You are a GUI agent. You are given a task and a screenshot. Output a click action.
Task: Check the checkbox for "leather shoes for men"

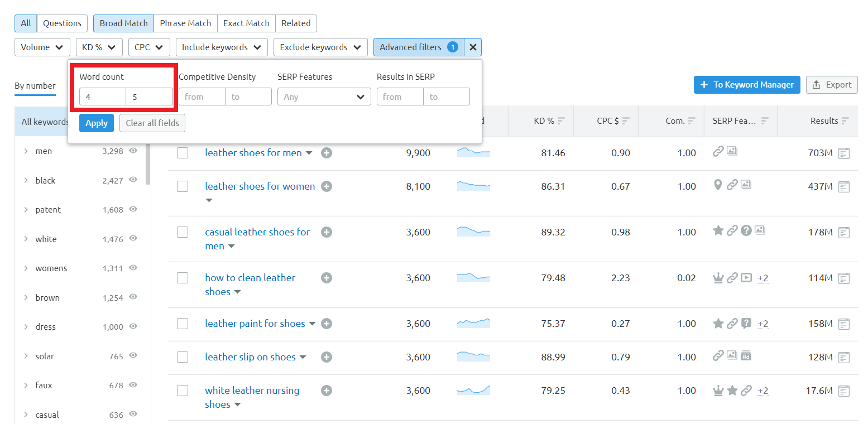[x=183, y=152]
